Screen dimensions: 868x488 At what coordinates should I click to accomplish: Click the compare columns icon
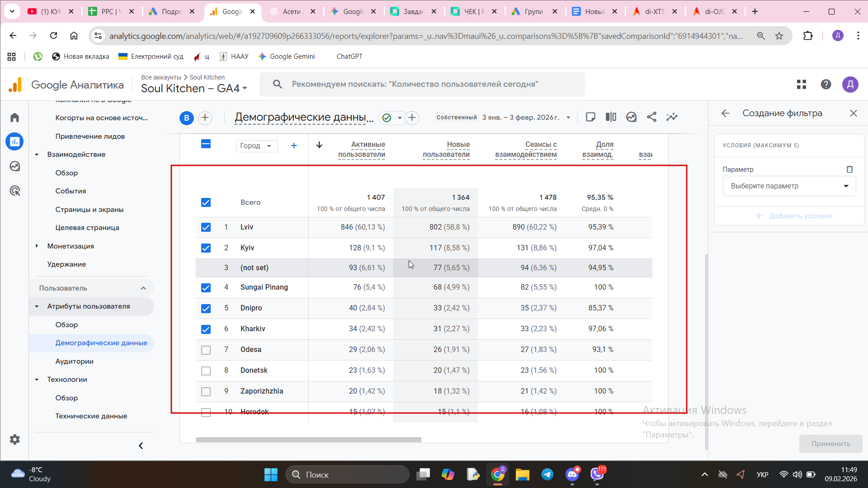pos(611,117)
